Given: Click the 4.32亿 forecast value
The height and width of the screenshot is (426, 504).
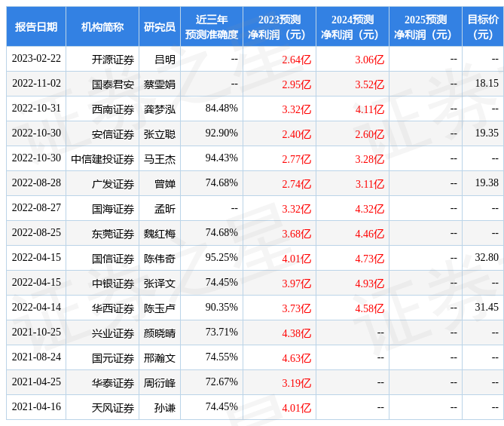Looking at the screenshot, I should (369, 209).
